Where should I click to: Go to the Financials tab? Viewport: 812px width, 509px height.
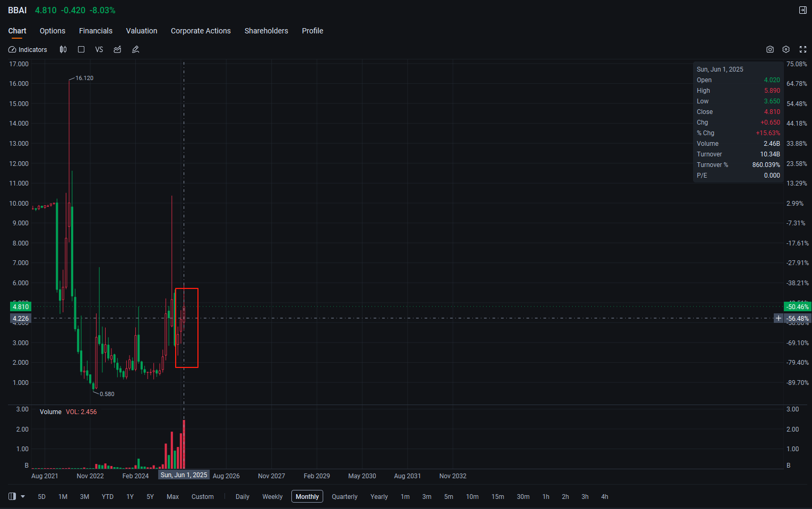(x=96, y=31)
